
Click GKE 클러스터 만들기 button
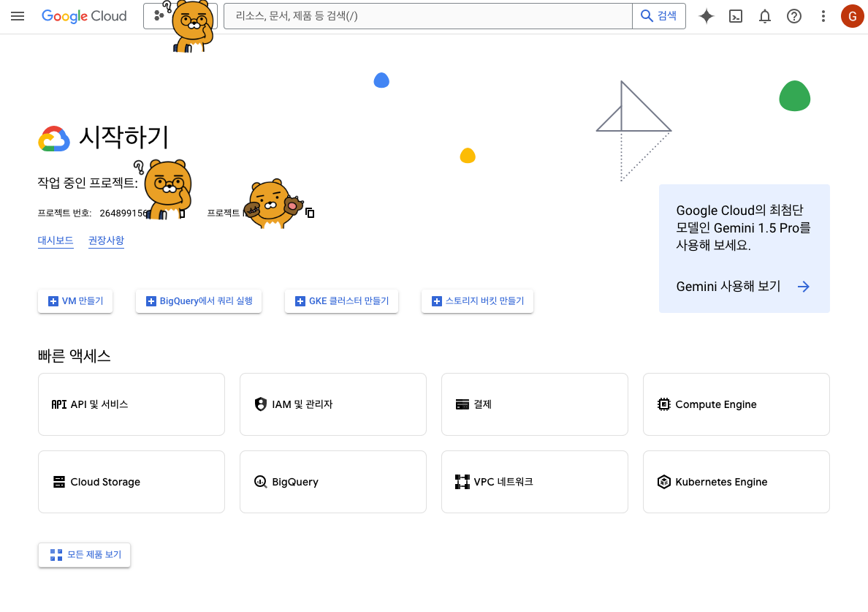[341, 301]
